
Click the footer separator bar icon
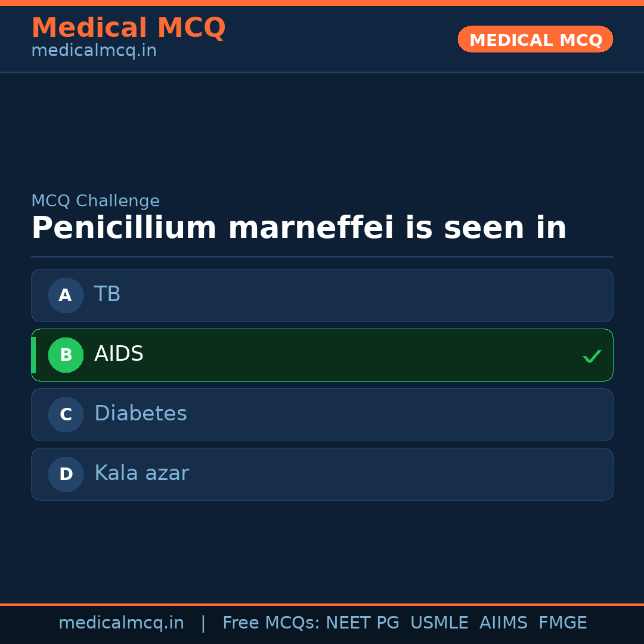point(203,623)
